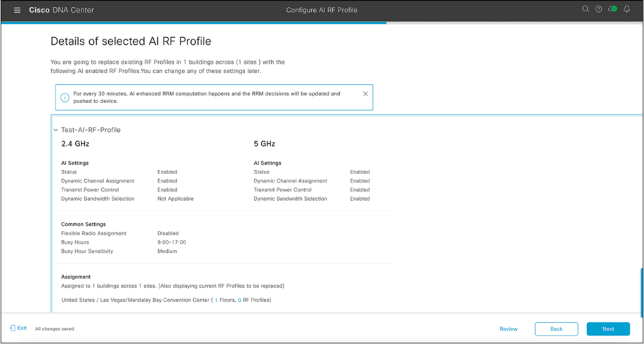Click the Busy Hour Sensitivity value Medium

(x=167, y=251)
